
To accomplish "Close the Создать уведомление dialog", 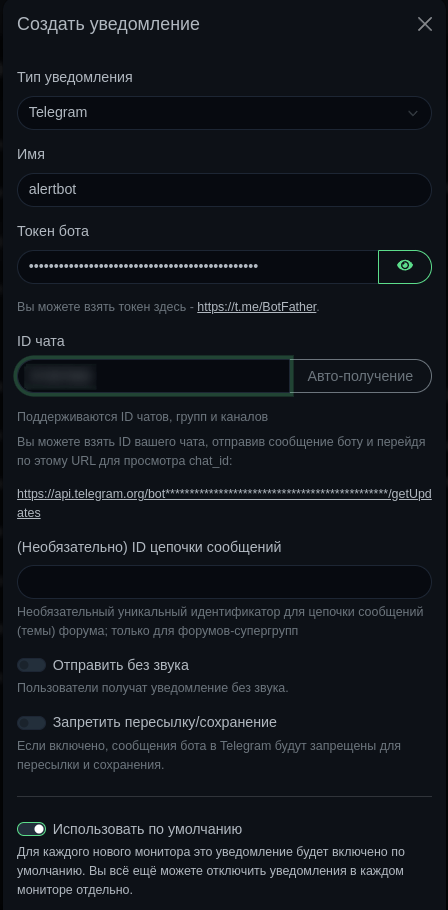I will pos(425,24).
